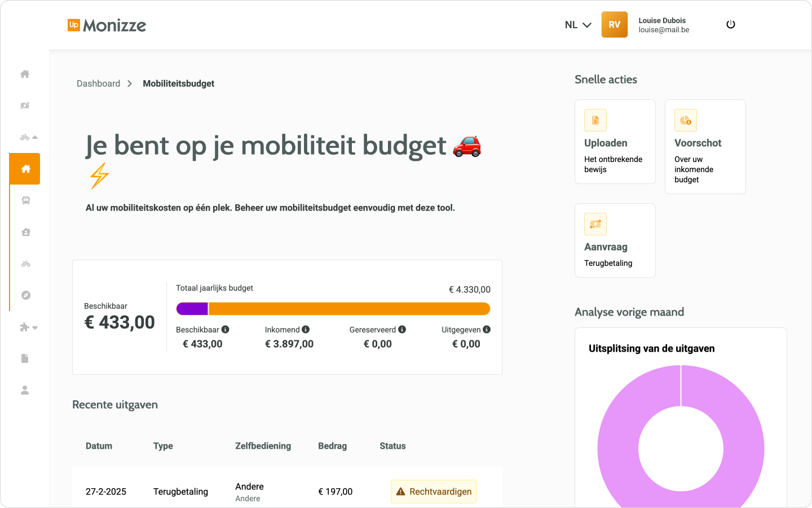Screen dimensions: 812x508
Task: Select the orange highlighted home sidebar item
Action: (x=25, y=169)
